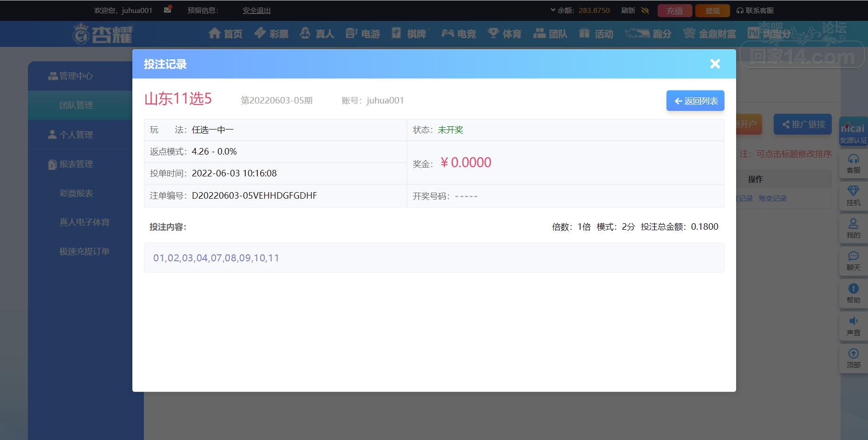Click 刷新 to refresh balance
Image resolution: width=868 pixels, height=440 pixels.
(x=628, y=10)
